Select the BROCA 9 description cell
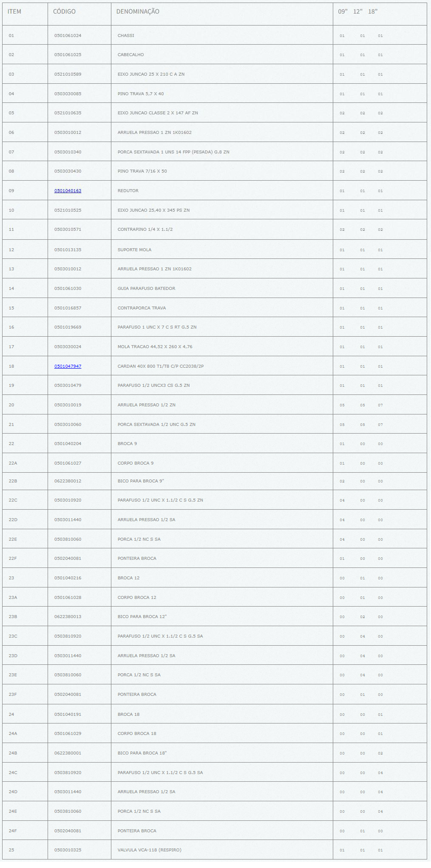431x868 pixels. (x=127, y=444)
